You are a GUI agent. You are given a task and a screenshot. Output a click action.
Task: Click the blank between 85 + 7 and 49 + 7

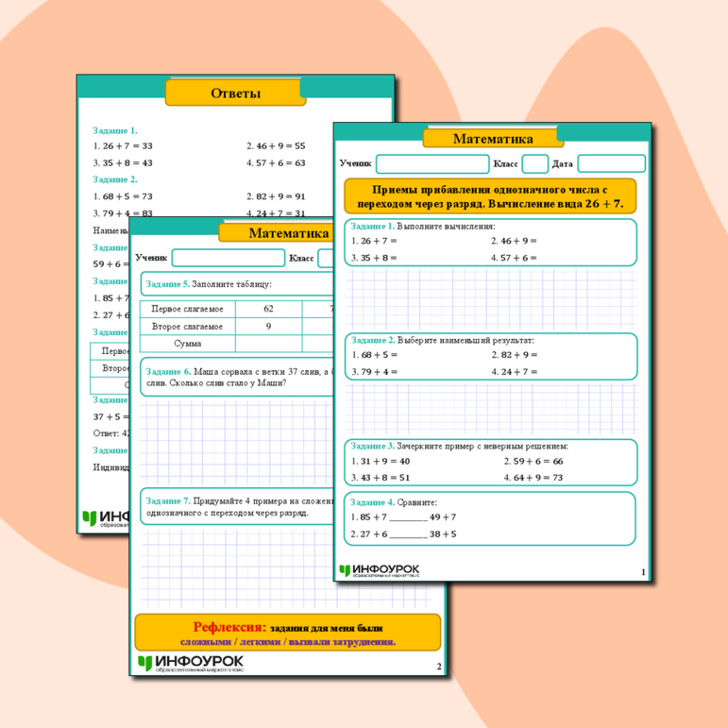click(408, 517)
